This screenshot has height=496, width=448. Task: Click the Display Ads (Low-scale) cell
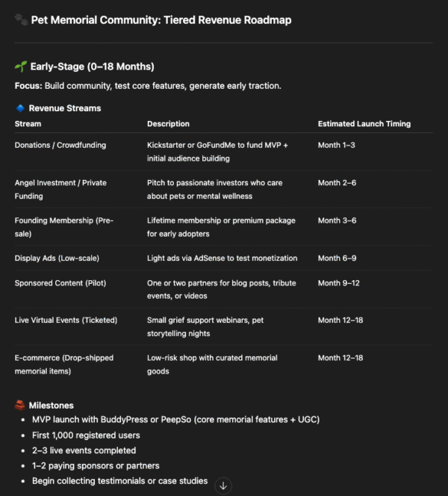coord(57,258)
